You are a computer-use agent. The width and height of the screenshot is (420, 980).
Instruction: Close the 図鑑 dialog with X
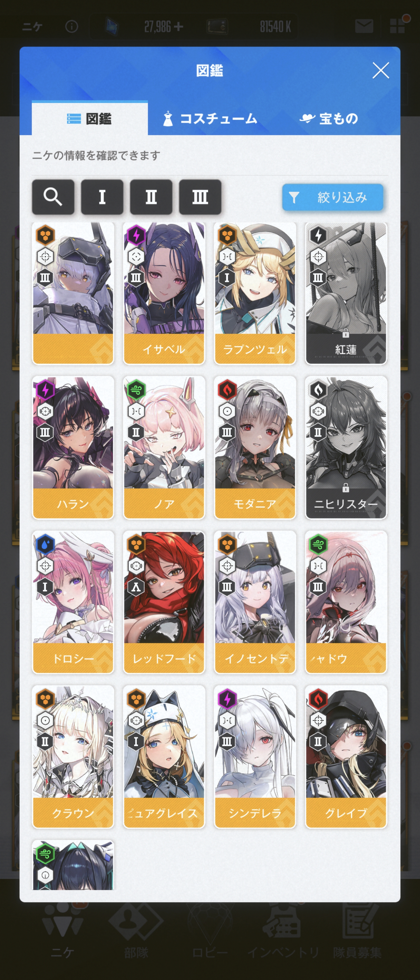click(x=380, y=70)
